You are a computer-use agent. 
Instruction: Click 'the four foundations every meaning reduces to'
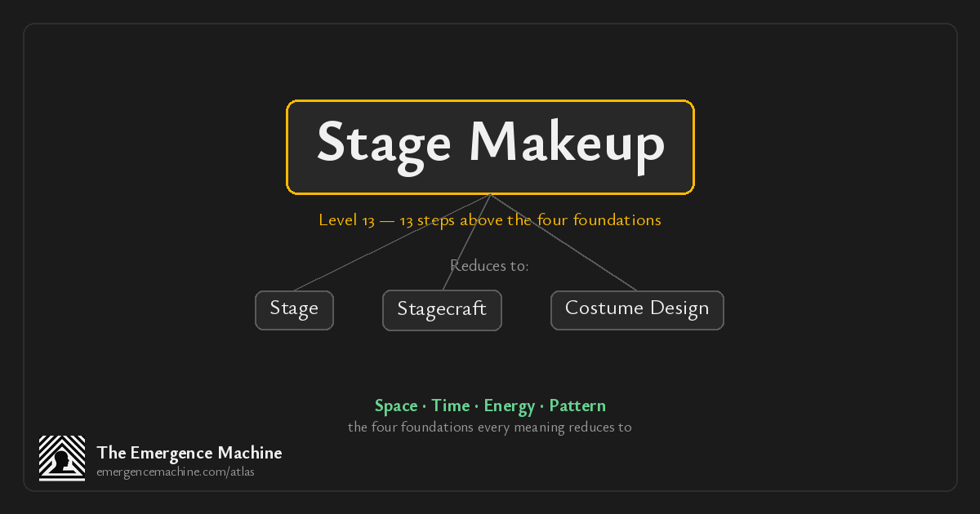pyautogui.click(x=490, y=427)
